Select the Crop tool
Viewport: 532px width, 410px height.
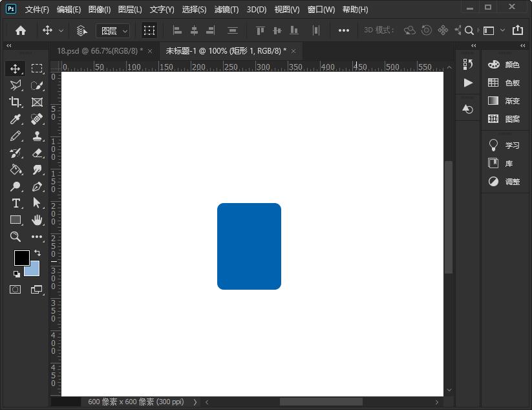coord(16,102)
